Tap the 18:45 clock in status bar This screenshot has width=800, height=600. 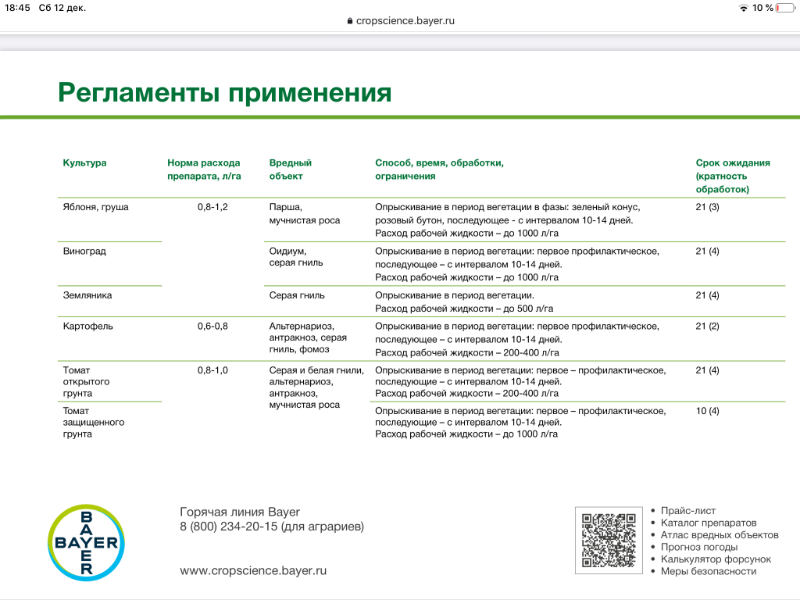tap(18, 8)
